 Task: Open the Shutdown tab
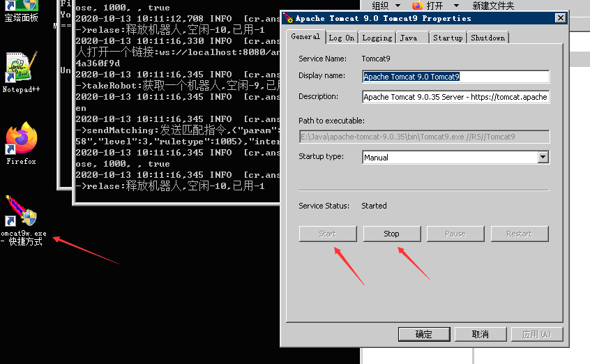tap(488, 38)
